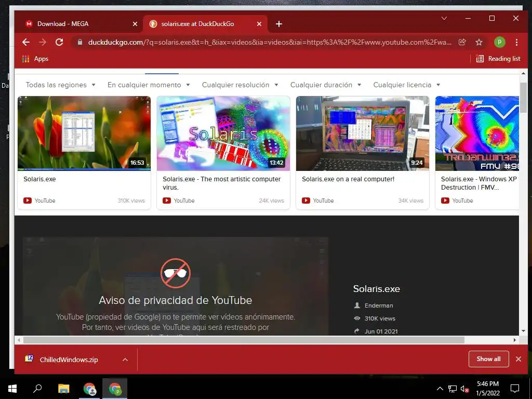The image size is (532, 399).
Task: Click the '310K views' text in detail panel
Action: pos(380,318)
